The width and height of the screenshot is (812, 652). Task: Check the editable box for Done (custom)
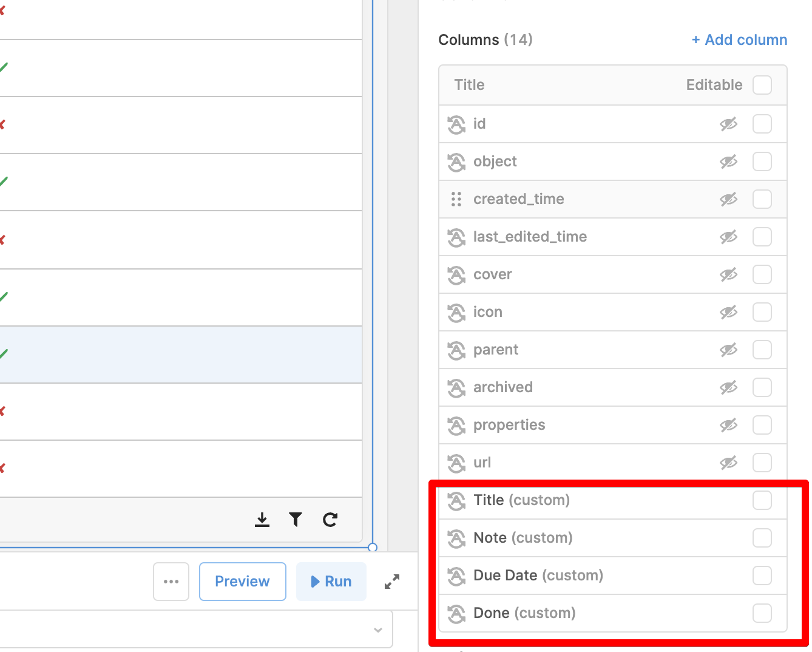coord(762,613)
